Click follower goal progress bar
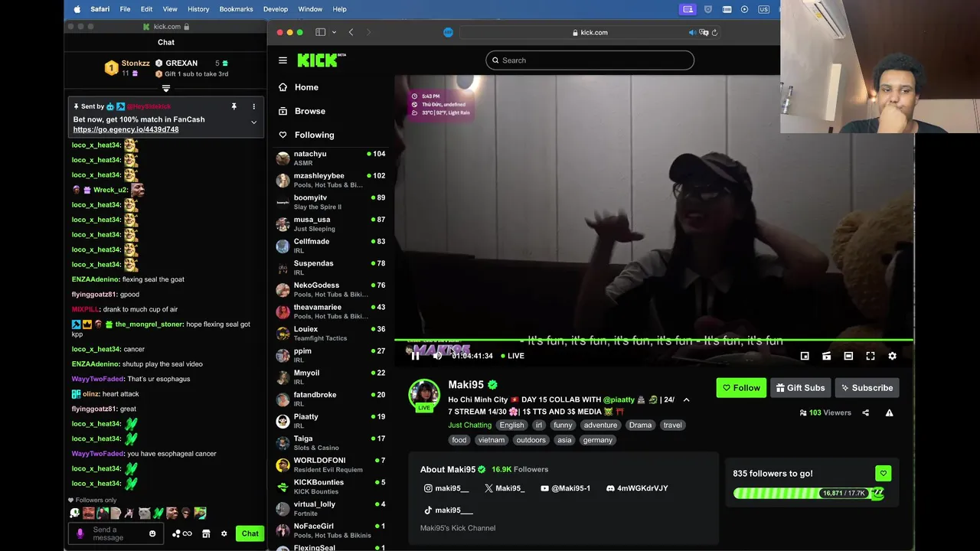This screenshot has height=551, width=980. [808, 494]
